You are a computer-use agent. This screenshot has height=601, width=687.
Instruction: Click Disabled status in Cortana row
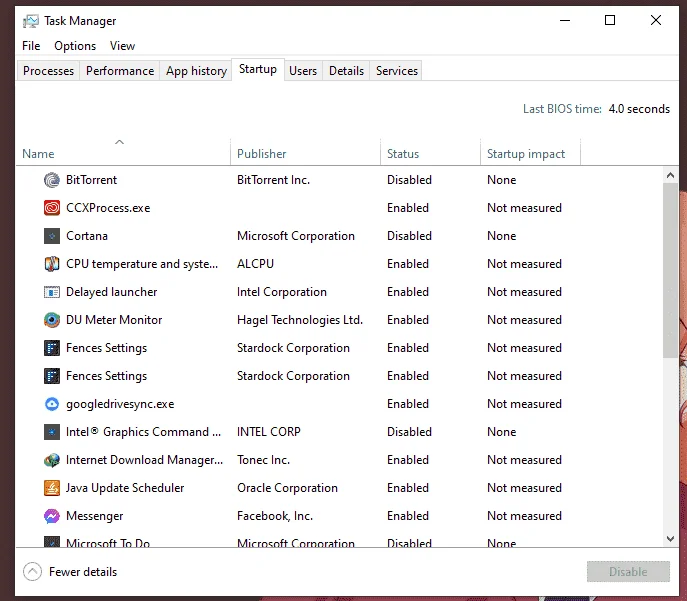click(409, 236)
